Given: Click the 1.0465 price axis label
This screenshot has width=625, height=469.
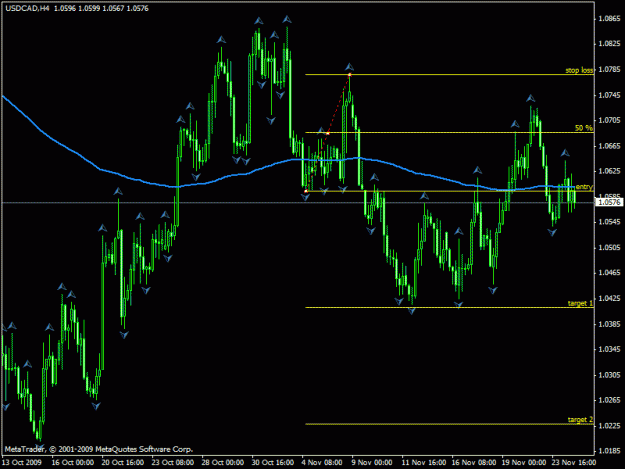Looking at the screenshot, I should click(x=609, y=273).
